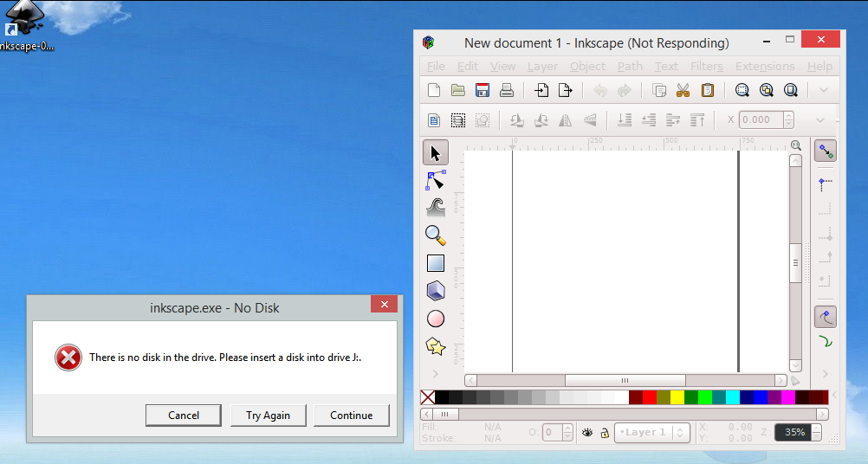
Task: Toggle snap bounding boxes button
Action: pyautogui.click(x=826, y=184)
